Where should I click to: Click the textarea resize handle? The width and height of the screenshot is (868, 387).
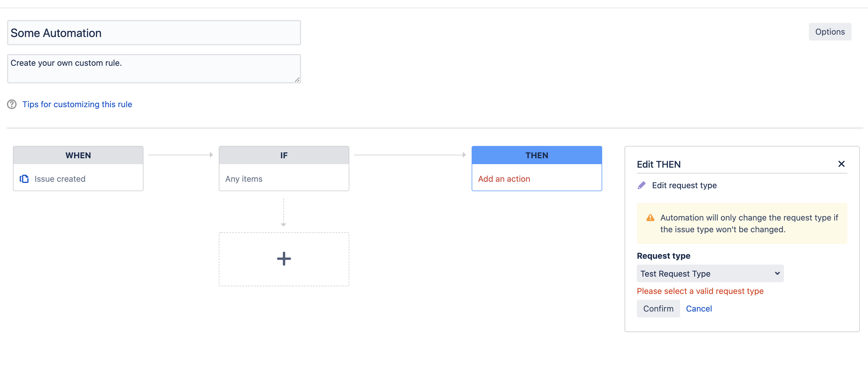pos(297,80)
